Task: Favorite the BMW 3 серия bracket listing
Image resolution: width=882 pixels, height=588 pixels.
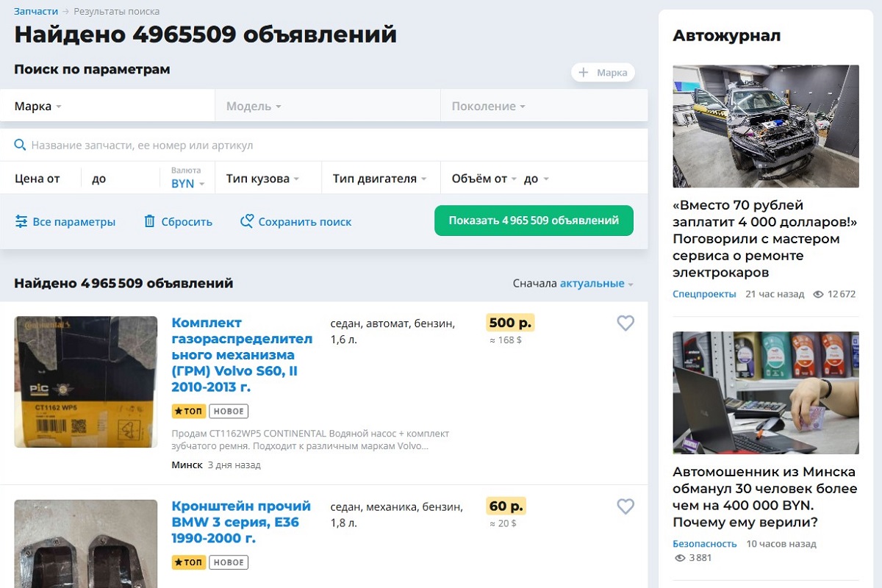Action: coord(625,506)
